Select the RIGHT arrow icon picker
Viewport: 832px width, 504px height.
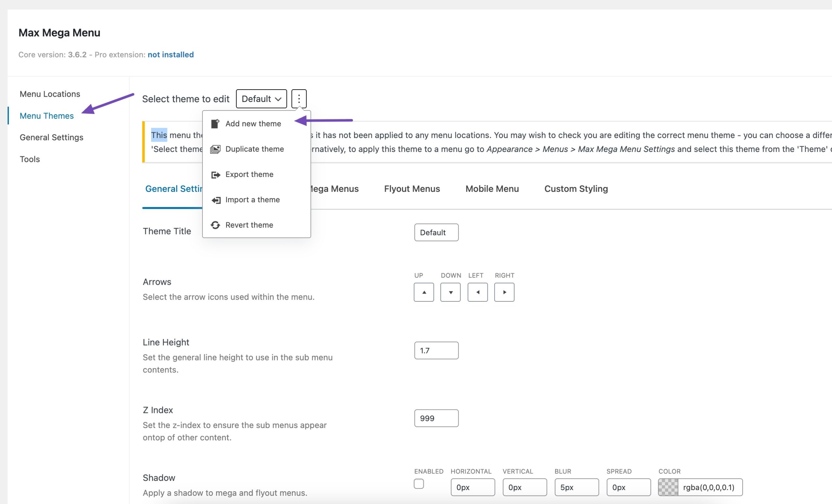(x=504, y=292)
